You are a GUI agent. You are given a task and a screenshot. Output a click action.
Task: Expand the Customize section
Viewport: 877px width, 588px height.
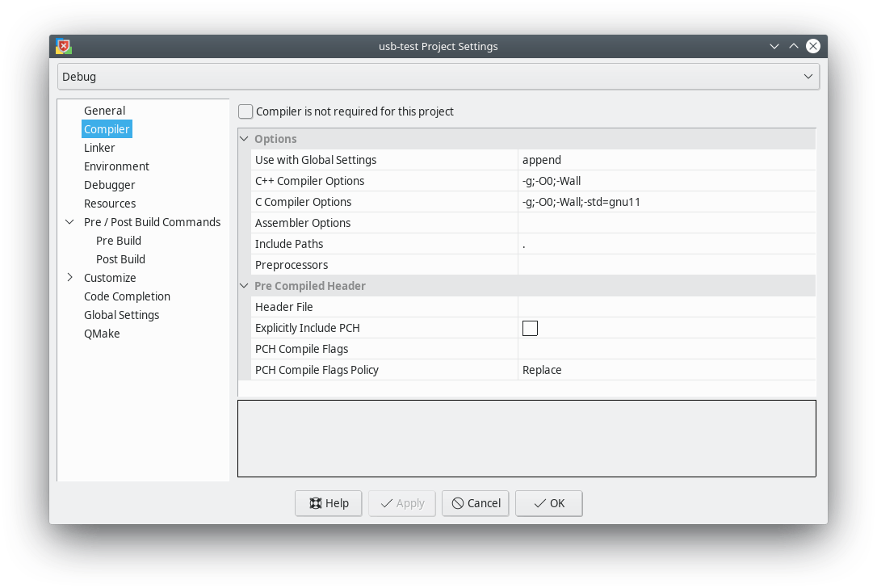[x=70, y=277]
